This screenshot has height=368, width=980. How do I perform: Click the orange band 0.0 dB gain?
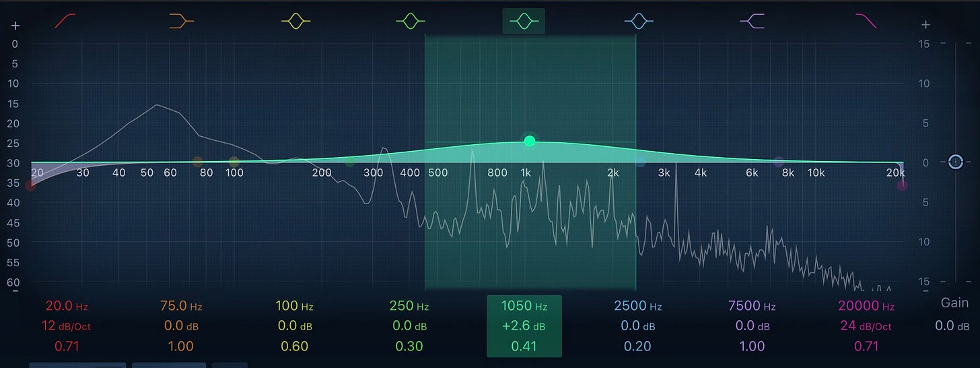tap(180, 326)
